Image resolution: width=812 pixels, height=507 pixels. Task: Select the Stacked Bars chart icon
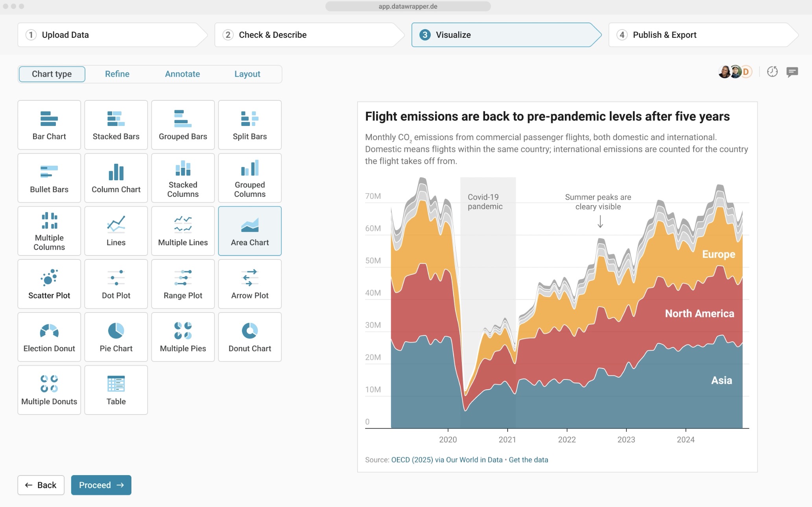point(116,125)
